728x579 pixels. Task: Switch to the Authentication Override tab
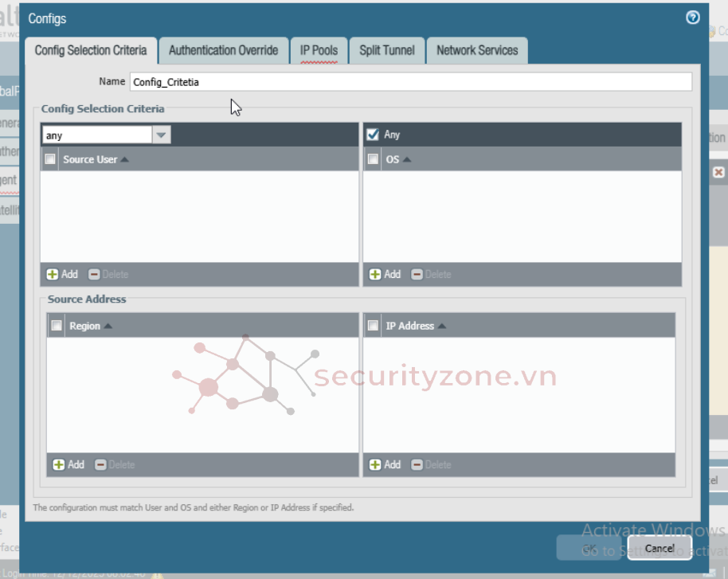click(x=223, y=50)
